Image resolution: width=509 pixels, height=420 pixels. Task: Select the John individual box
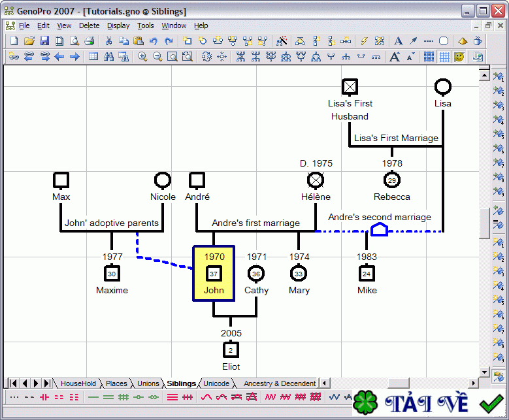tap(214, 274)
